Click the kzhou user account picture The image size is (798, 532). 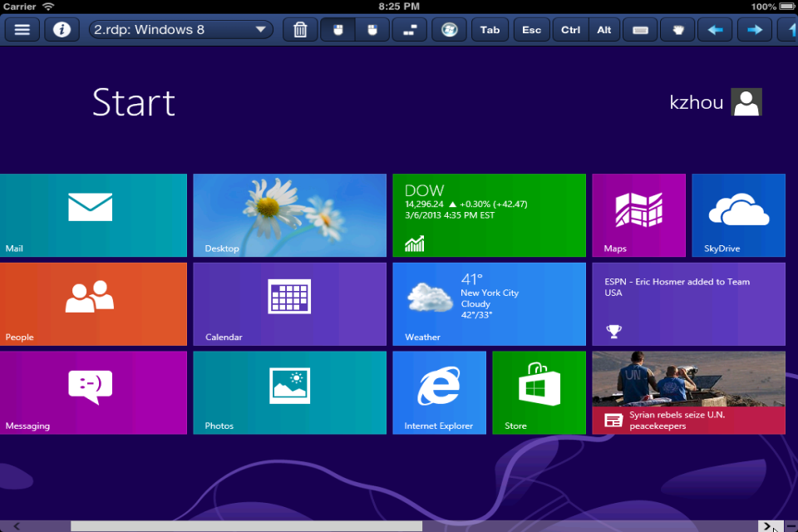[746, 101]
